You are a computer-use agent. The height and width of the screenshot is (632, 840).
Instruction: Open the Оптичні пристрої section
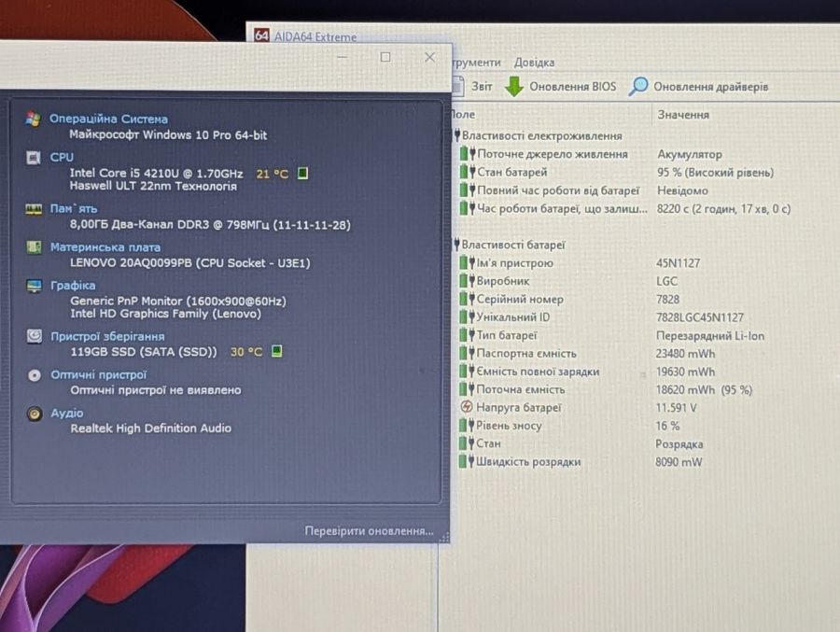pyautogui.click(x=99, y=374)
